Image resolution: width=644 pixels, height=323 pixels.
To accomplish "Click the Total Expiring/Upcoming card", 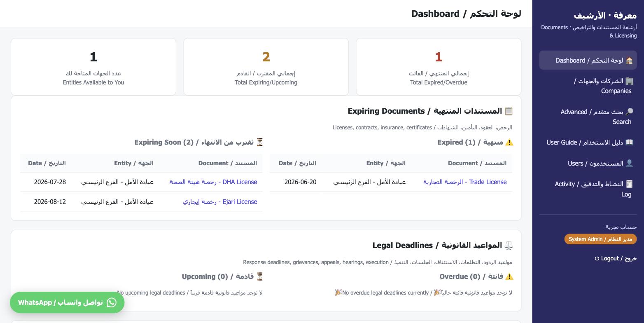I will point(266,67).
